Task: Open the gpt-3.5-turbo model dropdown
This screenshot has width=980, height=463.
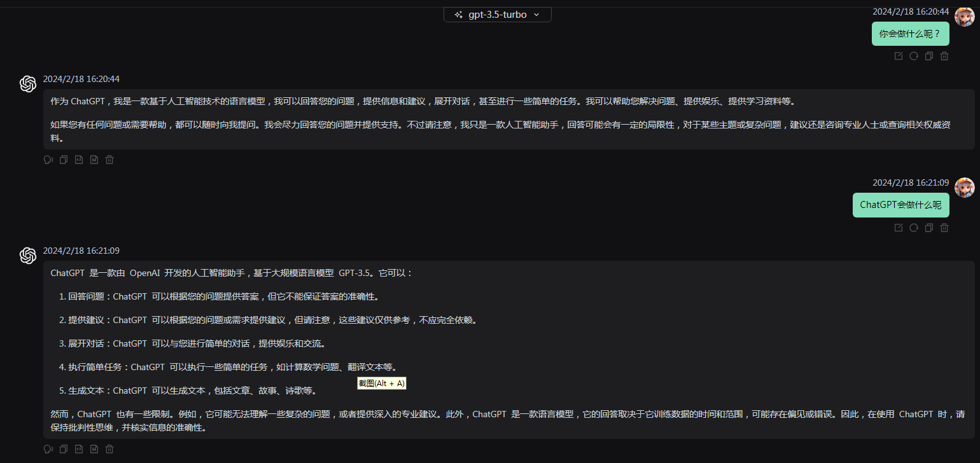Action: point(497,14)
